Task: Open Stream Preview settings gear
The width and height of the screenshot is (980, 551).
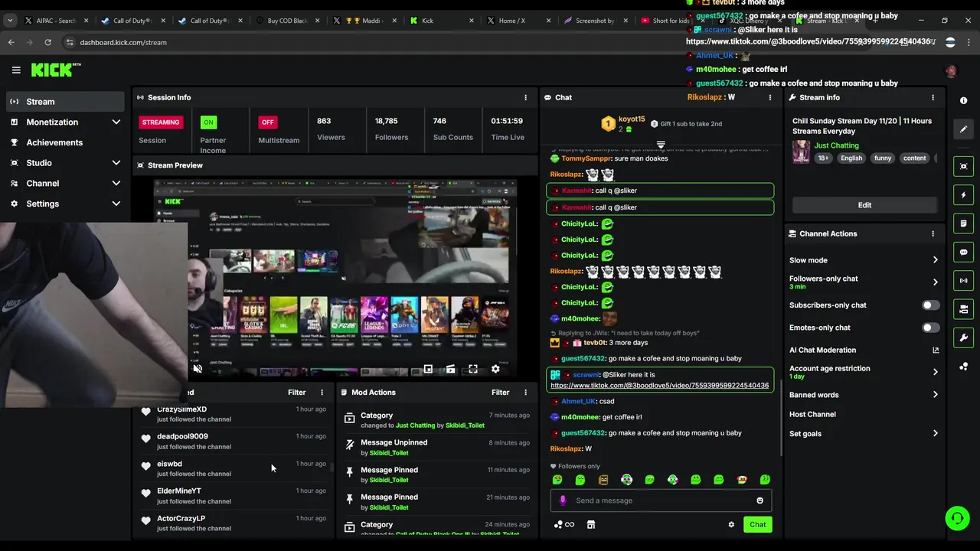Action: pyautogui.click(x=495, y=369)
